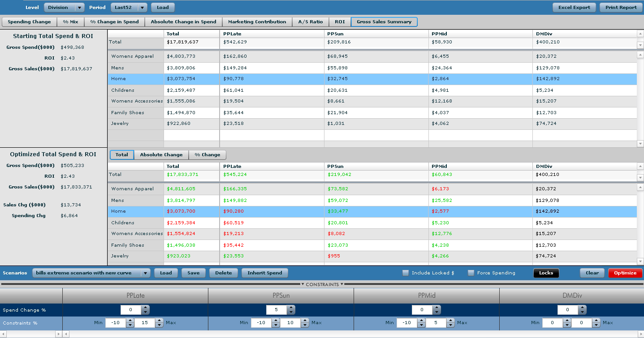Viewport: 644px width, 338px height.
Task: Save the current scenario
Action: 193,273
